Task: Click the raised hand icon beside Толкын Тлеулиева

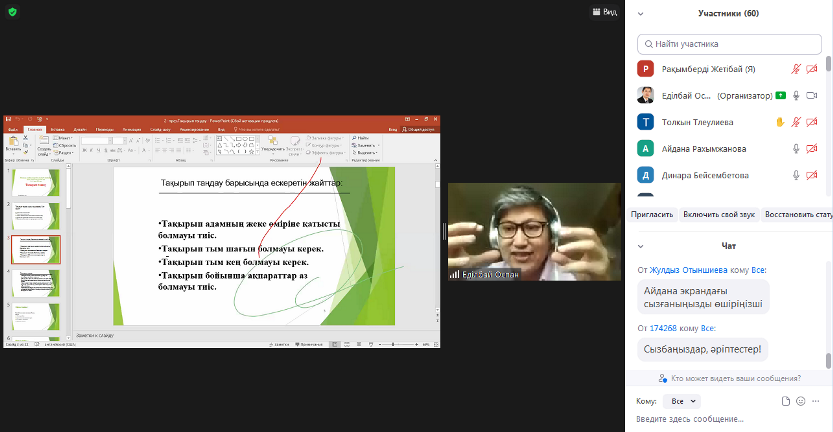Action: tap(780, 122)
